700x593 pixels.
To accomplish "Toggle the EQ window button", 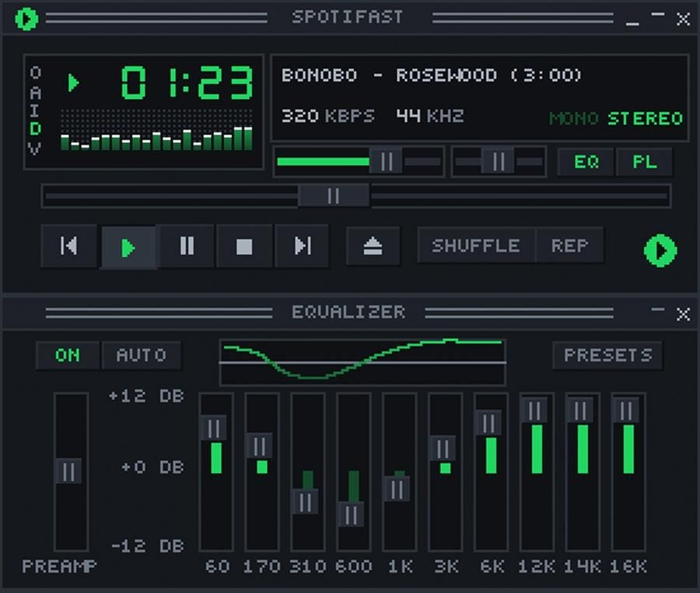I will click(586, 162).
